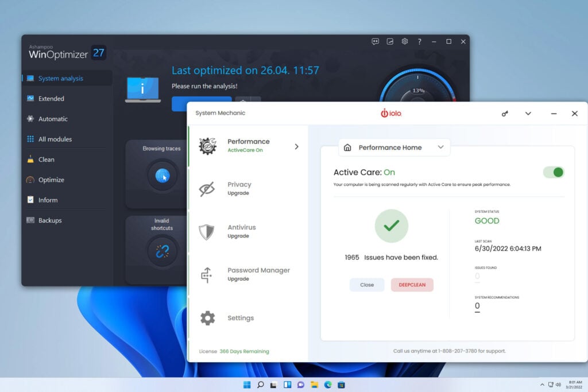
Task: Open the Password Manager key icon
Action: coord(207,274)
